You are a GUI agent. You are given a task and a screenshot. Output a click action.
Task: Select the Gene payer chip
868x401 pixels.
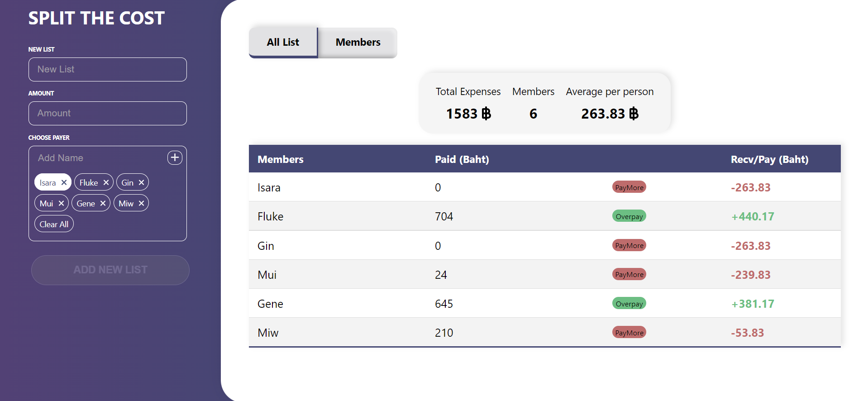tap(86, 203)
